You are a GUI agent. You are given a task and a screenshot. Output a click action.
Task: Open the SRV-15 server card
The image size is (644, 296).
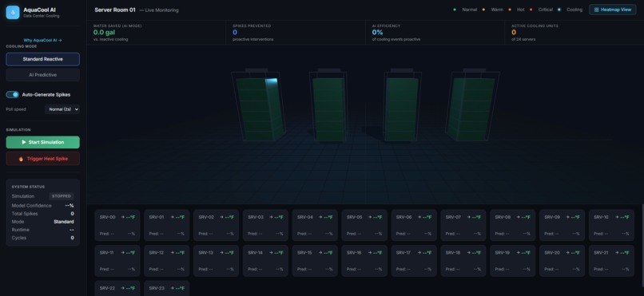coord(315,261)
